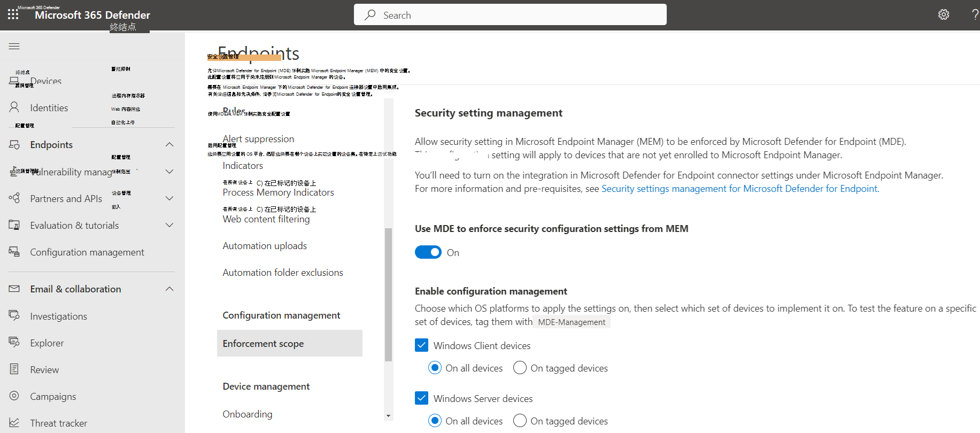
Task: Click the Campaigns target icon
Action: (14, 396)
